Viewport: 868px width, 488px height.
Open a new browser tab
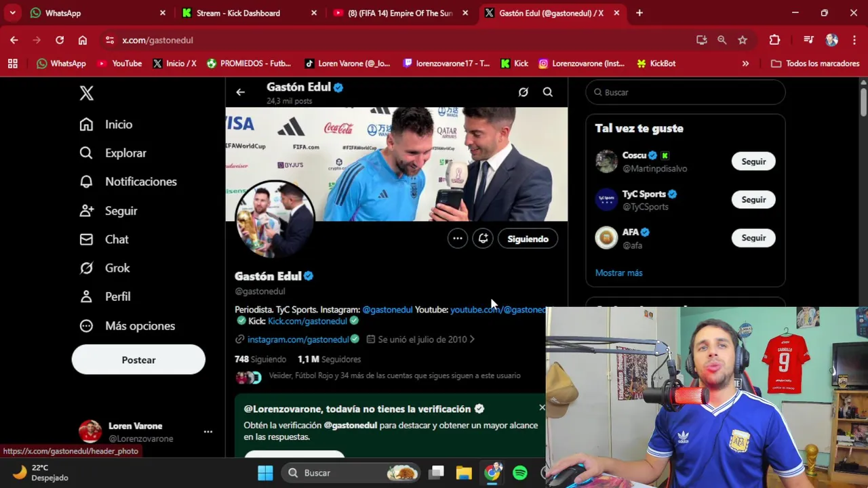pyautogui.click(x=639, y=13)
